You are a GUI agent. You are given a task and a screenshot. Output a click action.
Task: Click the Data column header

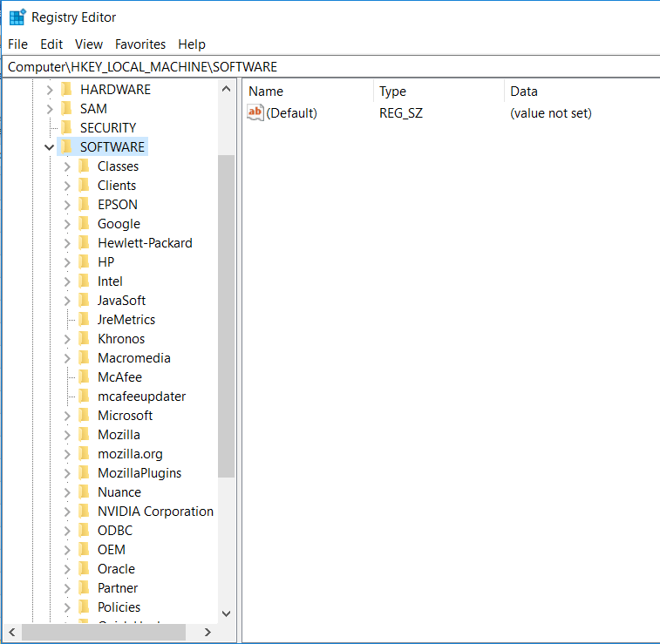pos(582,92)
